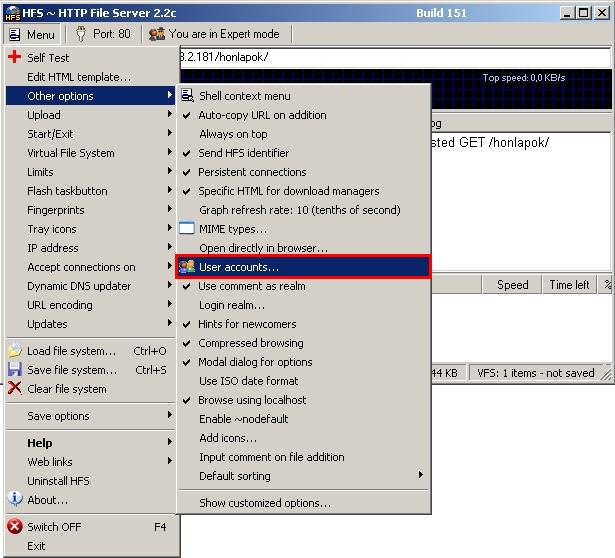
Task: Click the Expert mode users icon
Action: tap(157, 35)
